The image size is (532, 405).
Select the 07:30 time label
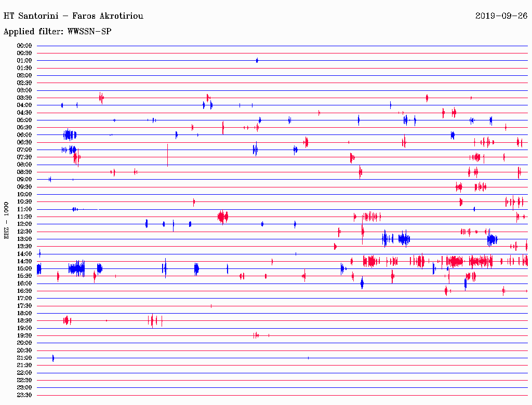pos(24,157)
